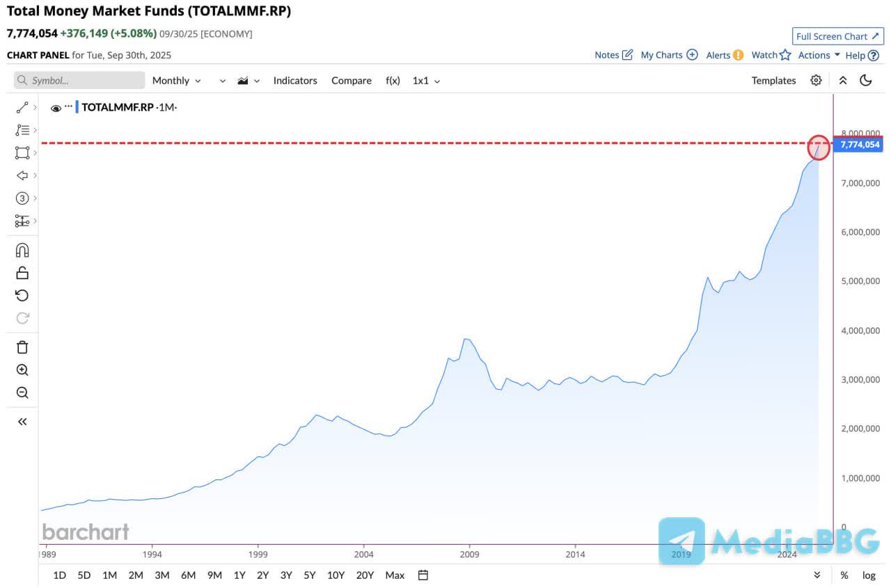
Task: Expand the 1x1 grid layout dropdown
Action: pos(426,80)
